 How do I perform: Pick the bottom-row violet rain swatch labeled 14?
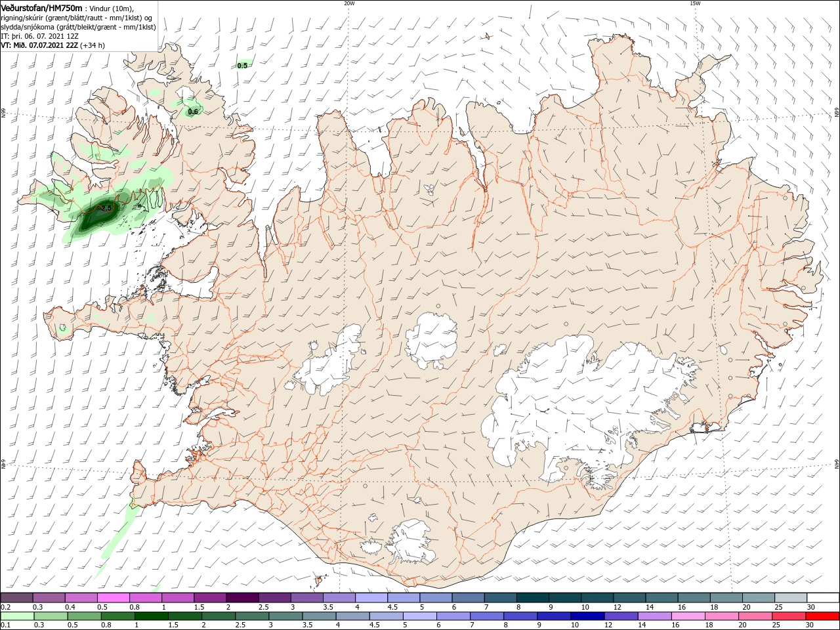[655, 616]
